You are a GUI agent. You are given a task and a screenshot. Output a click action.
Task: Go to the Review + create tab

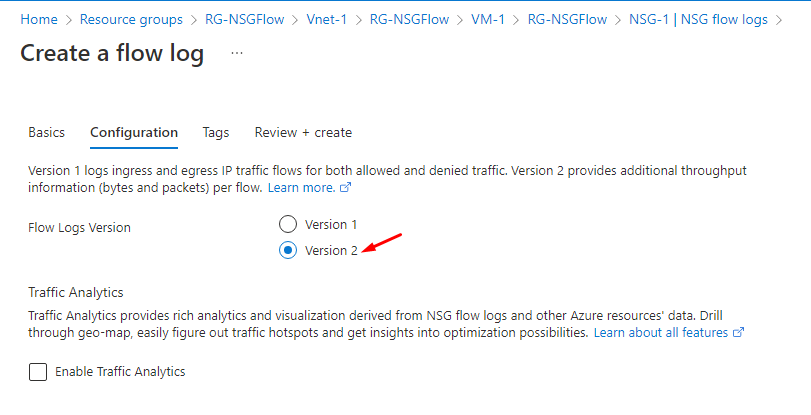[x=303, y=132]
